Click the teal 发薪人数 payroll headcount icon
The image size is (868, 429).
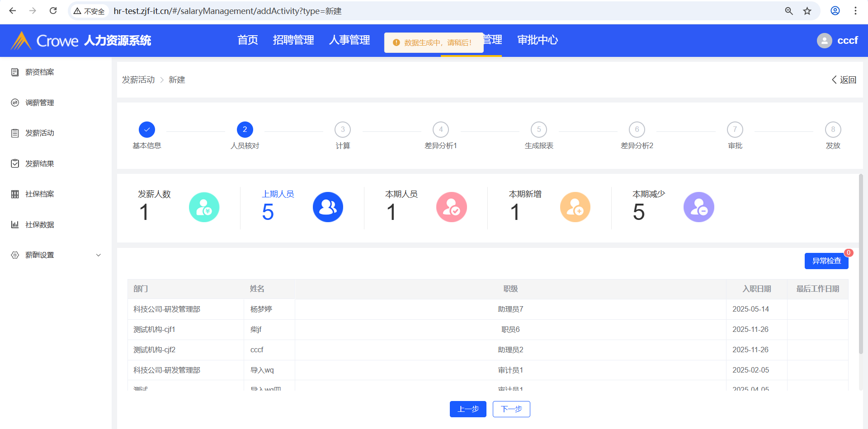[204, 207]
